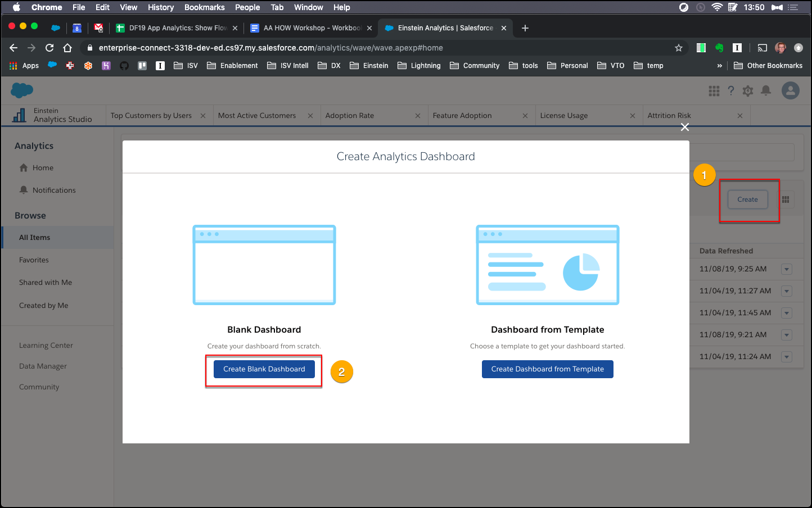
Task: Open Favorites under Browse
Action: [x=34, y=260]
